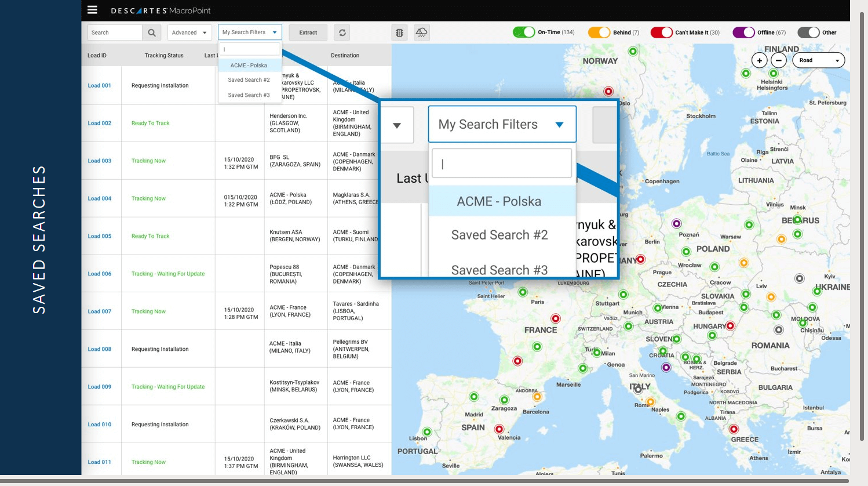
Task: Open the Load 009 link
Action: [99, 387]
